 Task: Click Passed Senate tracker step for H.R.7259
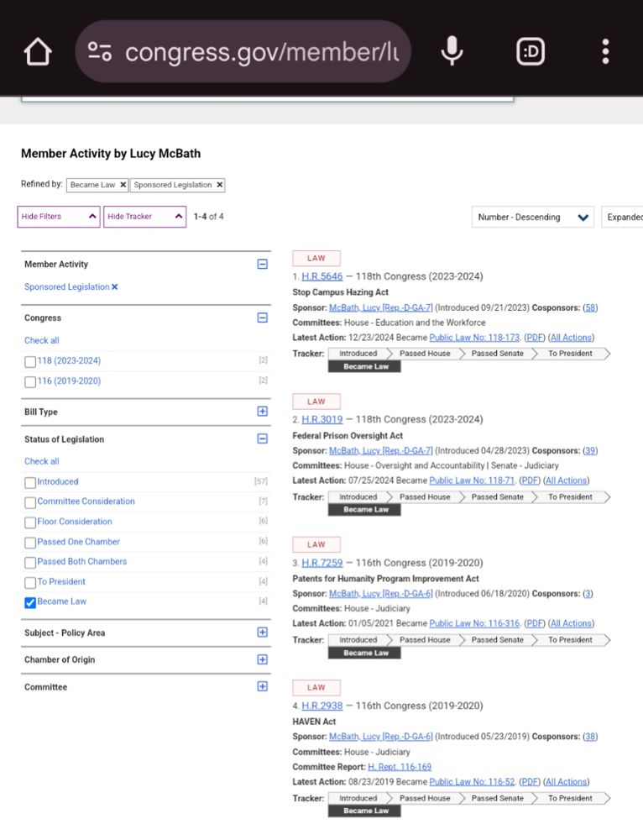pos(498,640)
